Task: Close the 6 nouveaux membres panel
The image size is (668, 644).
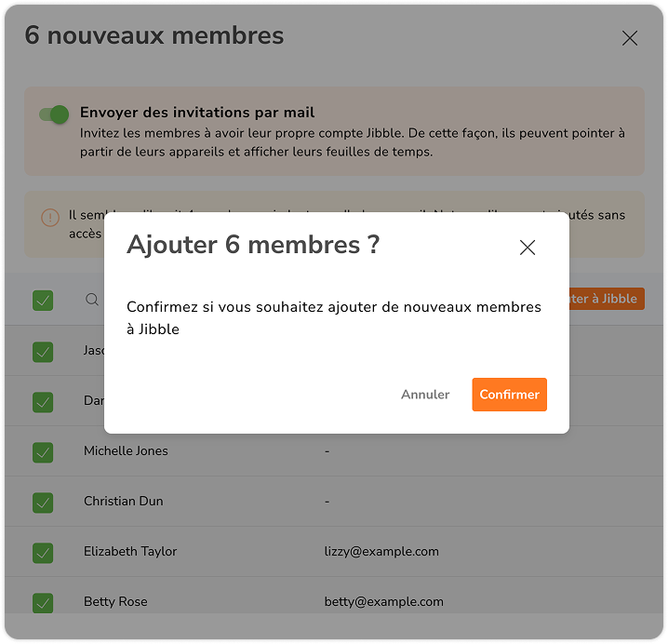Action: (x=630, y=38)
